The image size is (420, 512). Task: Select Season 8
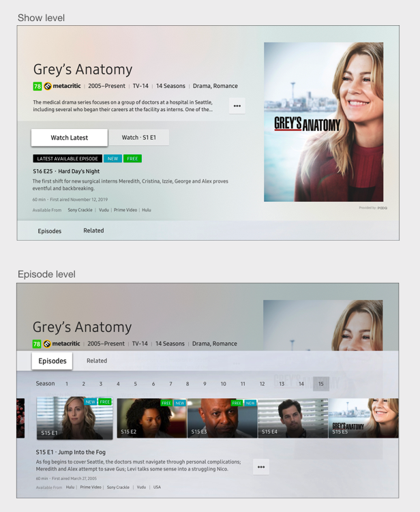click(x=187, y=384)
